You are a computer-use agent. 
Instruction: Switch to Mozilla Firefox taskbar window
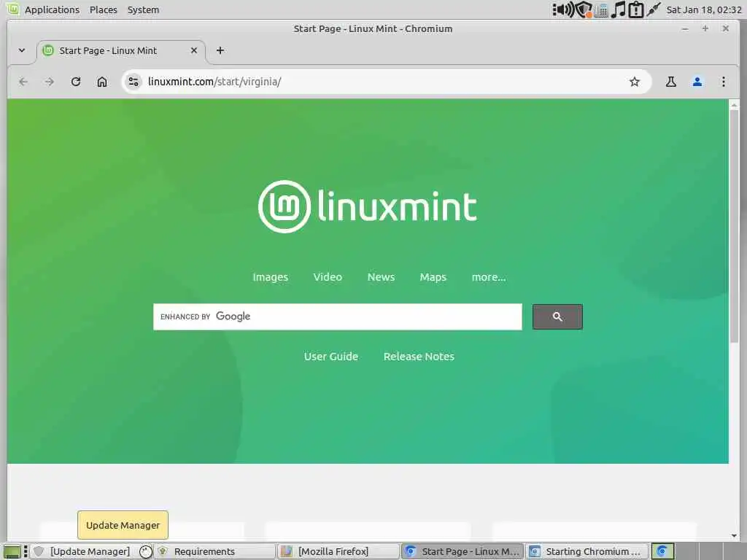(x=338, y=551)
